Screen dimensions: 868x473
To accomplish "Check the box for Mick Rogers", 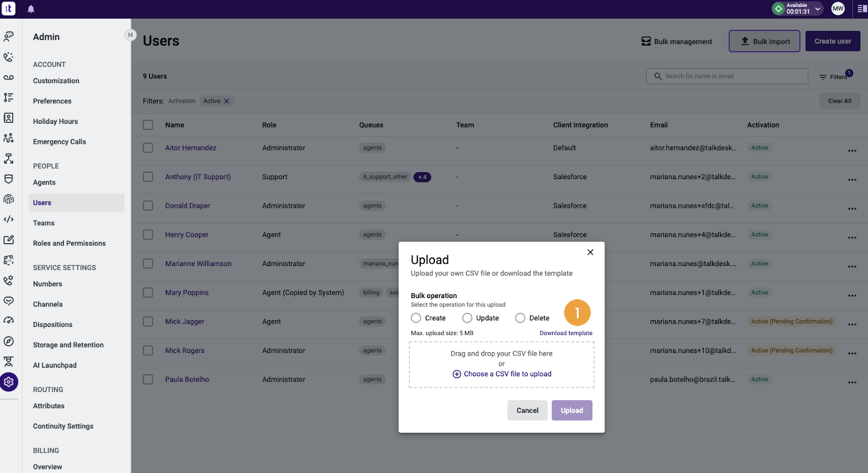I will (148, 350).
